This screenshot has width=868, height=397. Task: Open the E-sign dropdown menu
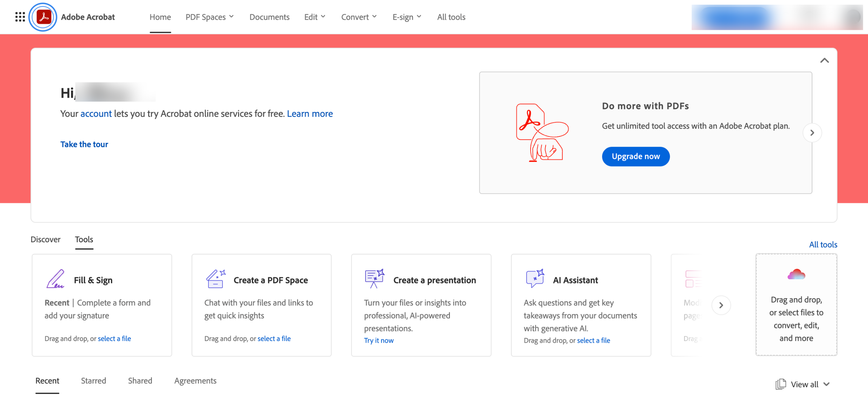point(407,17)
